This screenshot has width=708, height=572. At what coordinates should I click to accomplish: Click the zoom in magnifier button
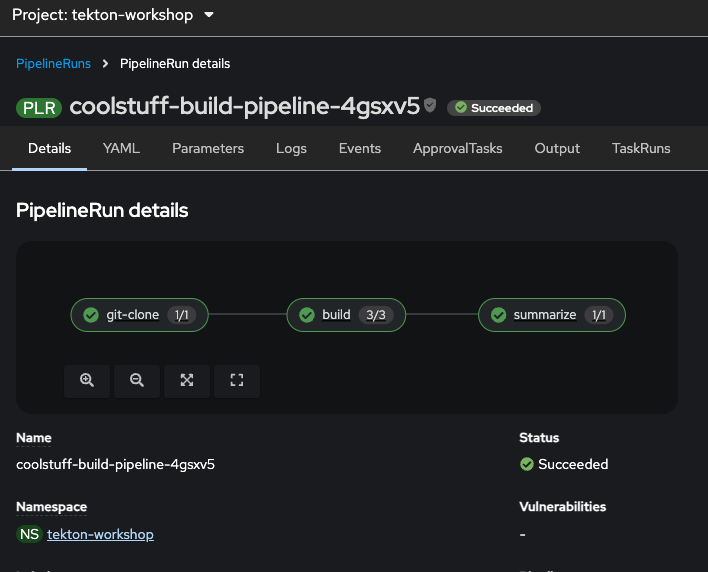click(x=87, y=380)
